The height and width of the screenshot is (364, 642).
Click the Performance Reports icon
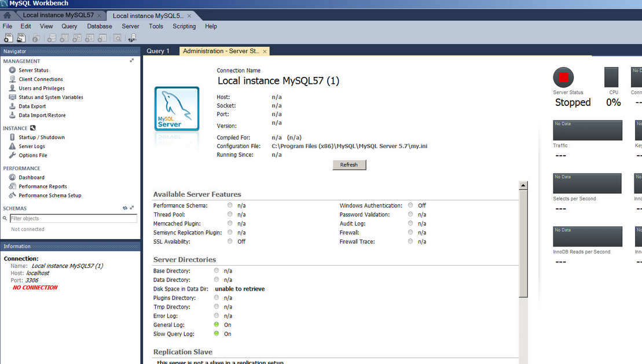coord(12,186)
